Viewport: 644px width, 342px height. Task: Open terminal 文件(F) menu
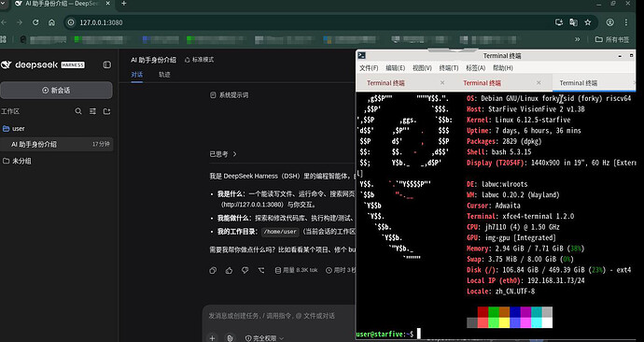pos(369,68)
